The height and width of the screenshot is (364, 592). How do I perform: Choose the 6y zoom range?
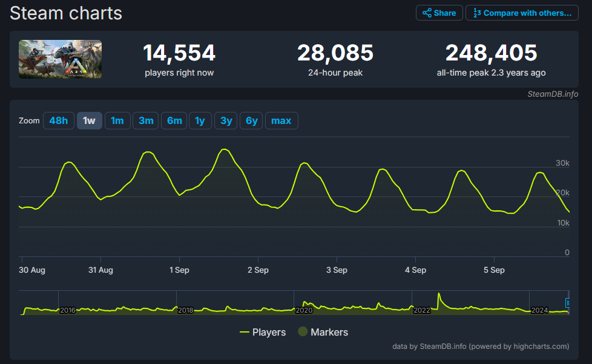[x=251, y=121]
